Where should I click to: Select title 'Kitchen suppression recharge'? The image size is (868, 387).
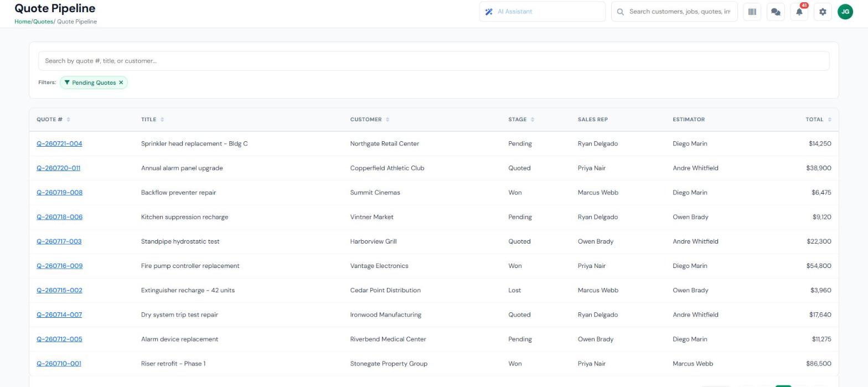(184, 217)
